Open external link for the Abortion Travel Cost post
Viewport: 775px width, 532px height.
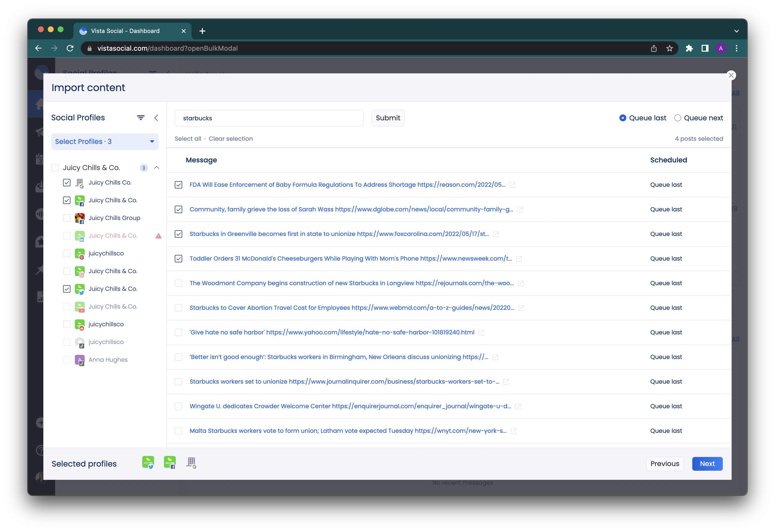pyautogui.click(x=521, y=308)
